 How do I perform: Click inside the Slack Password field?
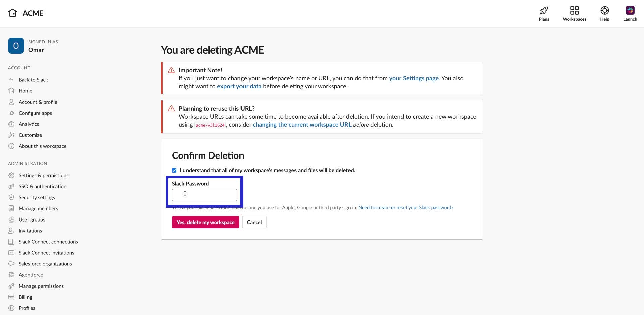point(204,195)
